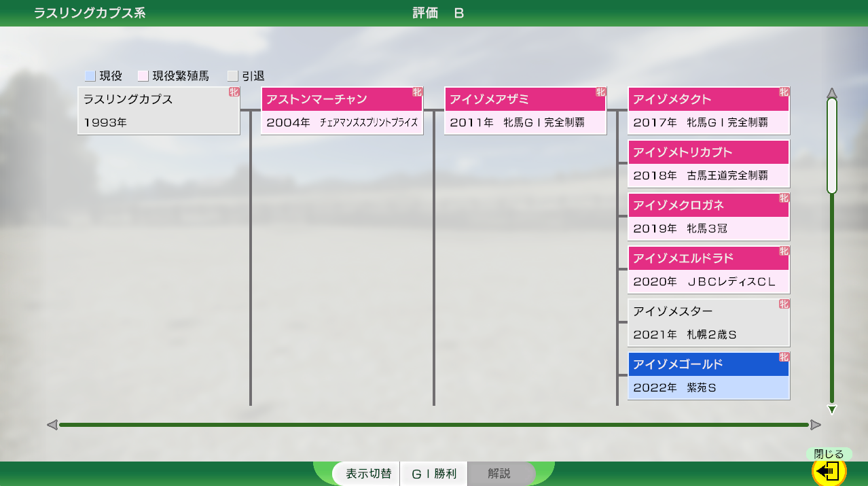Screen dimensions: 868x486
Task: Click the mare icon on ラスリングカプス card
Action: coord(234,92)
